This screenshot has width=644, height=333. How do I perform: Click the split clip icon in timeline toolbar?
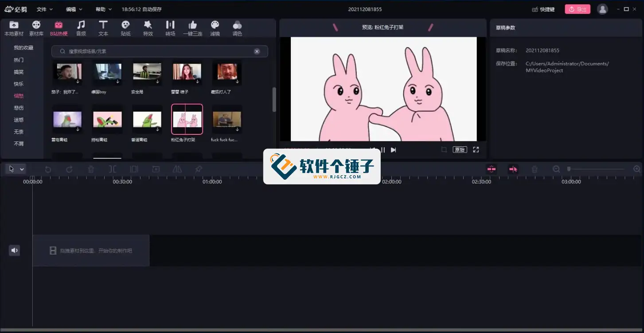[113, 169]
